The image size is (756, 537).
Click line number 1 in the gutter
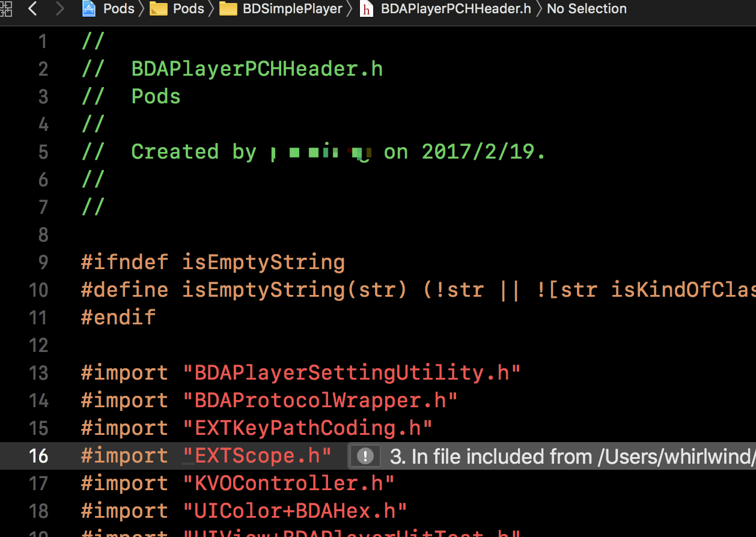(43, 41)
